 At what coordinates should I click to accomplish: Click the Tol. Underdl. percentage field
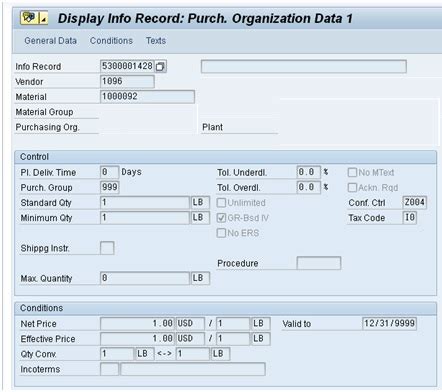[x=309, y=172]
